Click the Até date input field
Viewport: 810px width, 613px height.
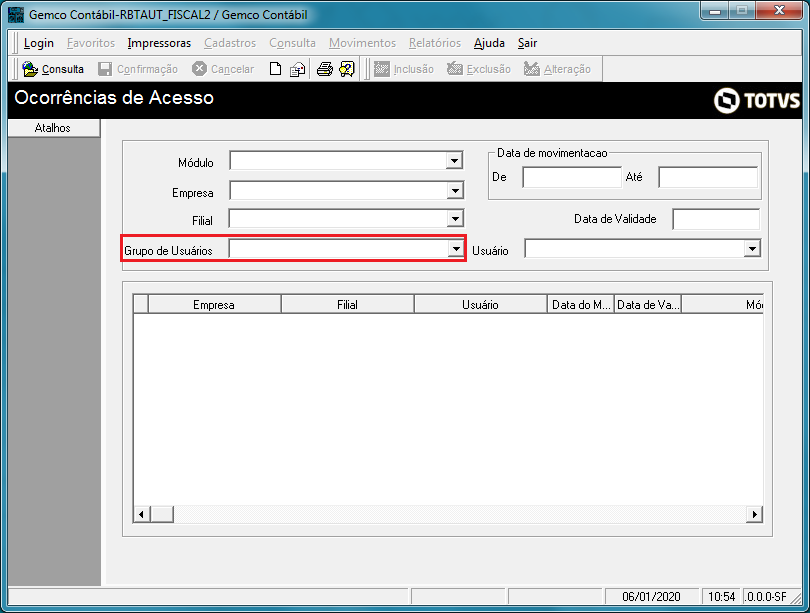(x=708, y=177)
